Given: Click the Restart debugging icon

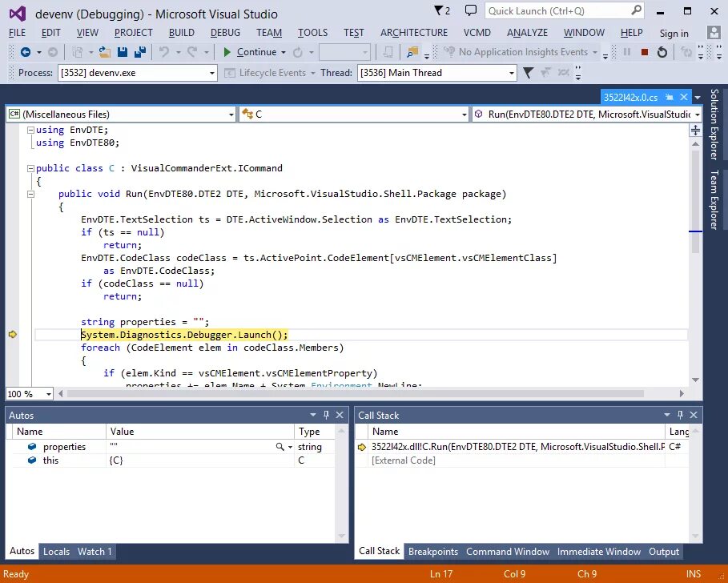Looking at the screenshot, I should [x=662, y=52].
